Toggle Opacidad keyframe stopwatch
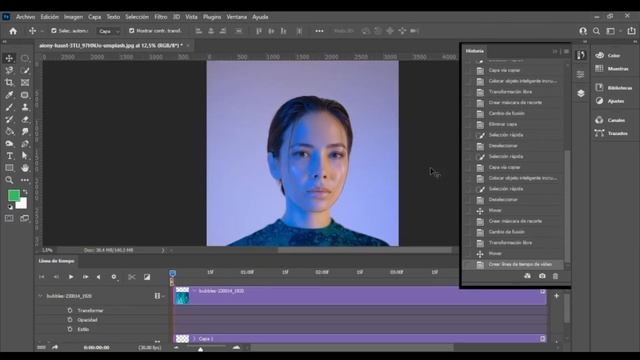The width and height of the screenshot is (640, 360). (x=70, y=320)
